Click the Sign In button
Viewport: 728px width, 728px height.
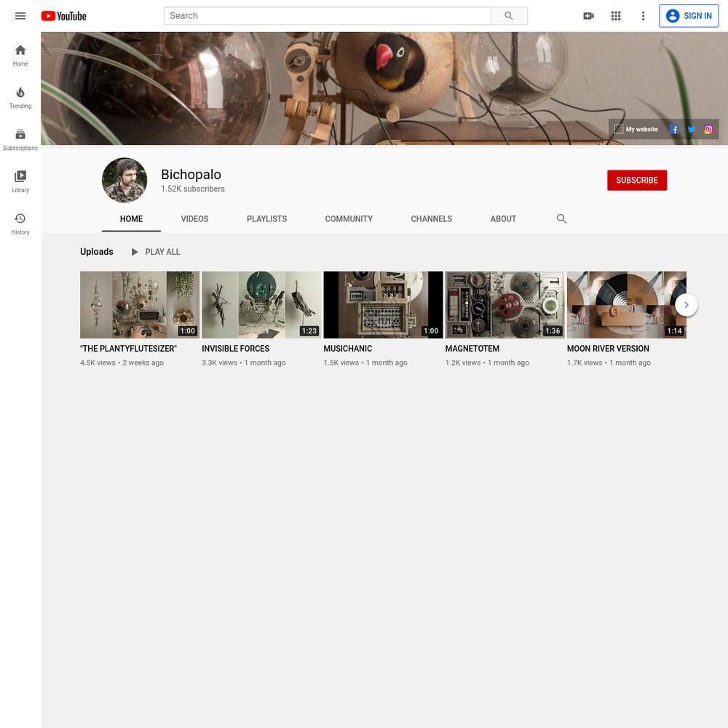(x=689, y=16)
